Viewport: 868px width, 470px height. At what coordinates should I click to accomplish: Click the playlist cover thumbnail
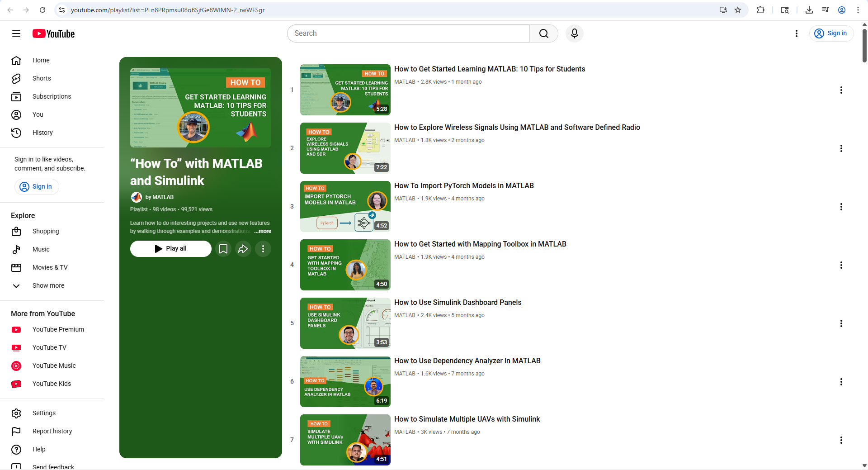[201, 108]
